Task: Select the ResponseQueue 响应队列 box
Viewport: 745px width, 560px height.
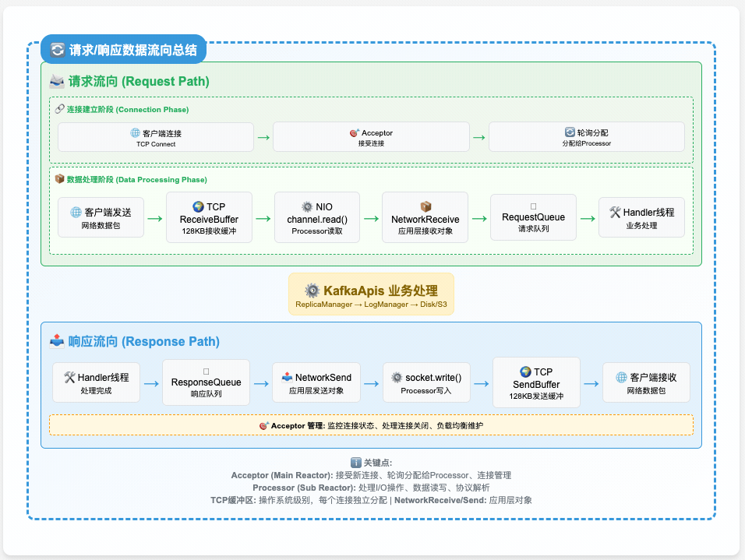Action: point(206,382)
